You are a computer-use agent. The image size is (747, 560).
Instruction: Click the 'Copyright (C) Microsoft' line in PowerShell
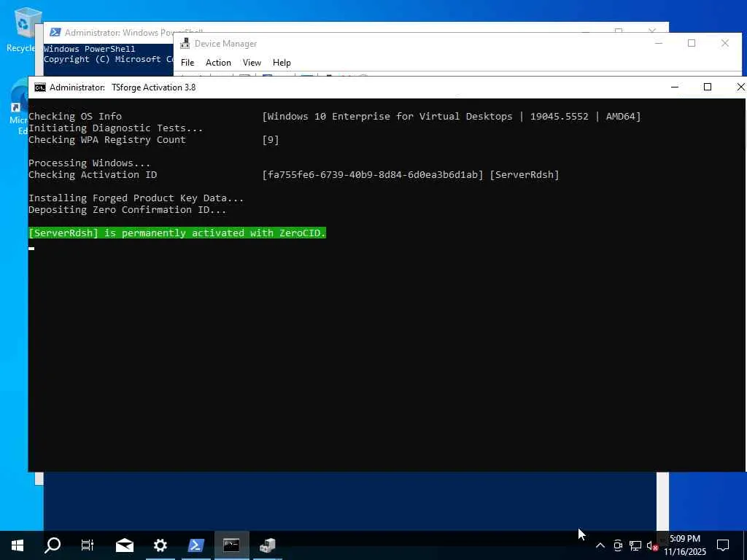108,60
